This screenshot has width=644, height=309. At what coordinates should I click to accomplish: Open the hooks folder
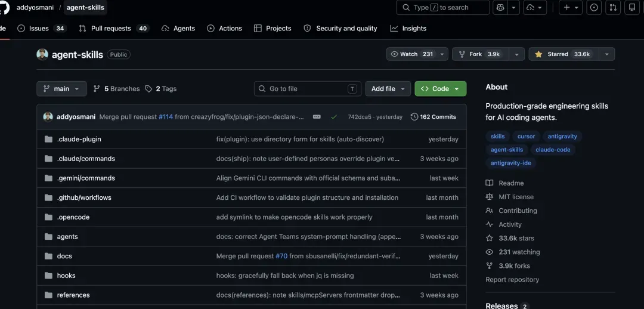[66, 276]
